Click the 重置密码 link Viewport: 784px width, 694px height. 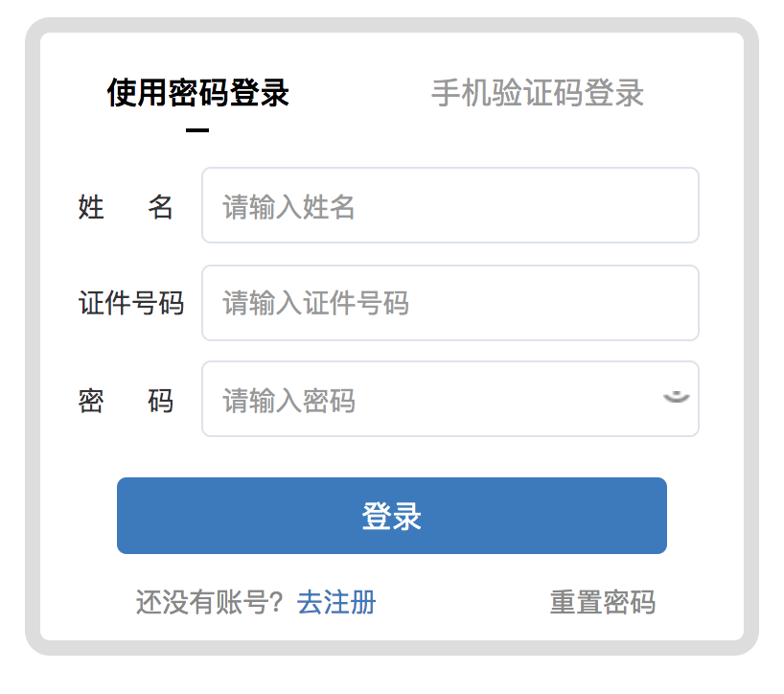click(602, 602)
